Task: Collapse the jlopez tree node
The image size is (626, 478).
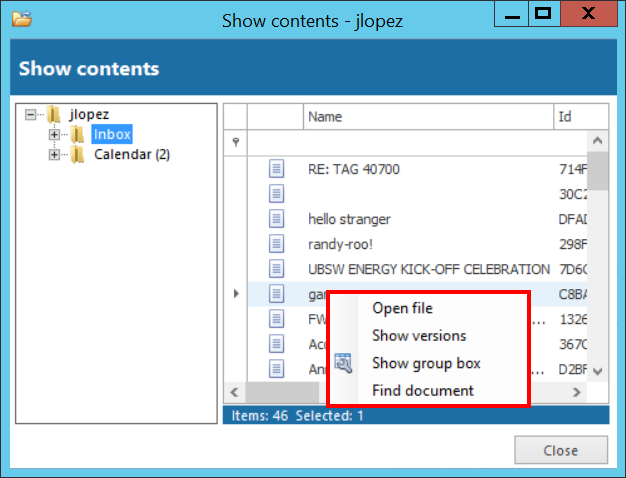Action: click(x=31, y=114)
